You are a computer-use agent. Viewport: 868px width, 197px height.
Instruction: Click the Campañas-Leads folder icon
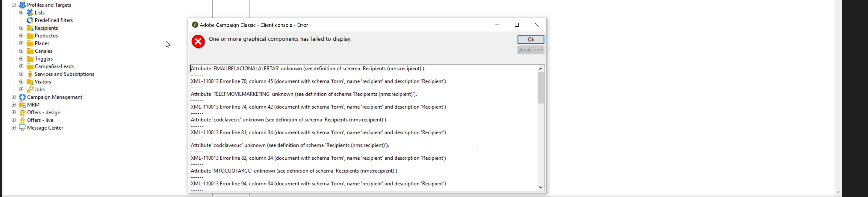click(x=30, y=66)
